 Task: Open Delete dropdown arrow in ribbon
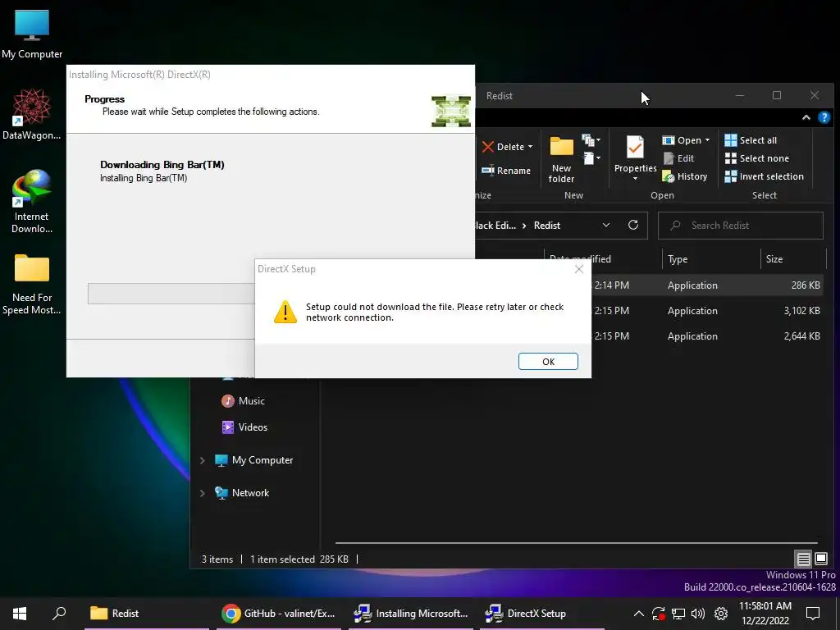point(531,147)
